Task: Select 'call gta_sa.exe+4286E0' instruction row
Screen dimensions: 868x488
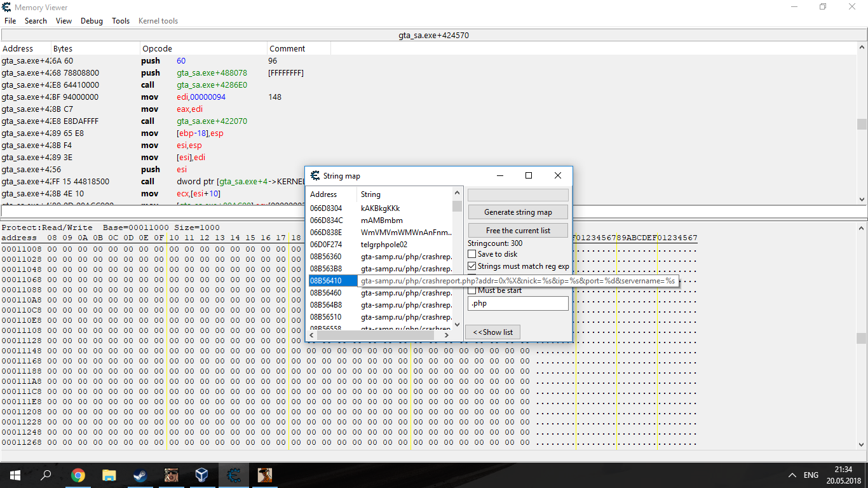Action: coord(428,85)
